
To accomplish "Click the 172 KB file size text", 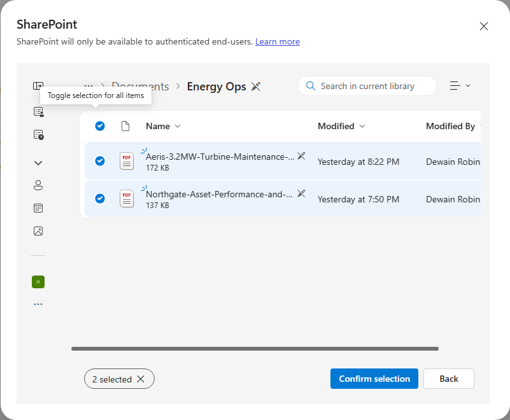I will 157,168.
